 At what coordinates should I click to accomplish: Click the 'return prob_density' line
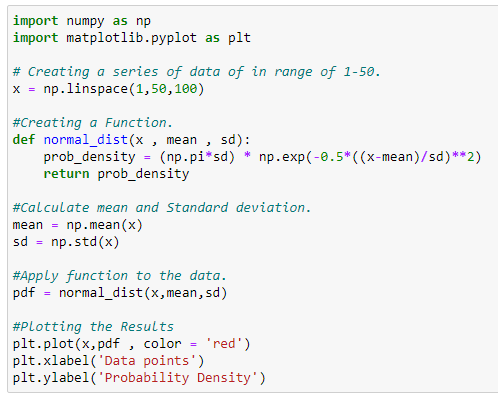116,174
